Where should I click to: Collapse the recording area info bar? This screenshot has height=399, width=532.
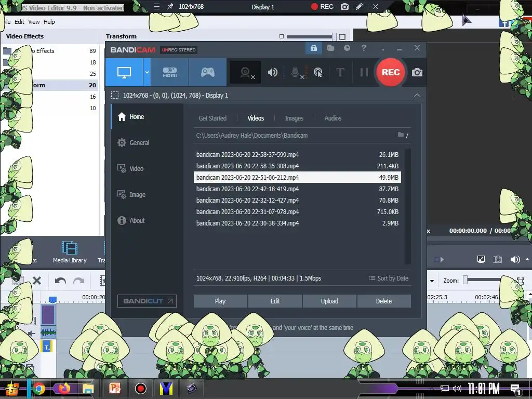click(x=417, y=96)
